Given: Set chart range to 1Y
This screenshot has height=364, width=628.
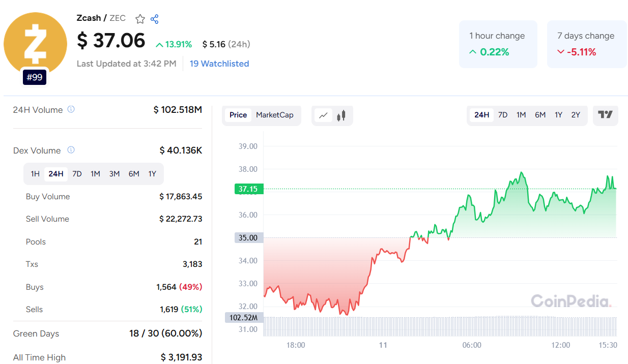Looking at the screenshot, I should [x=559, y=115].
